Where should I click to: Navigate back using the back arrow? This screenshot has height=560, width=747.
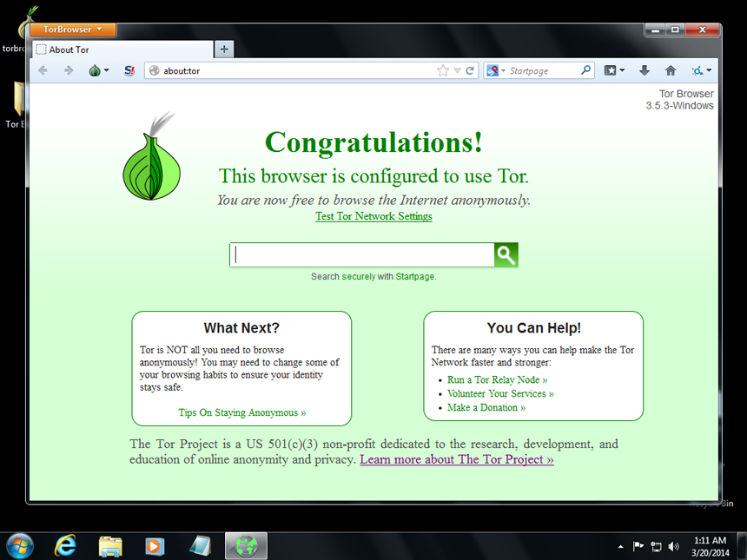coord(42,70)
